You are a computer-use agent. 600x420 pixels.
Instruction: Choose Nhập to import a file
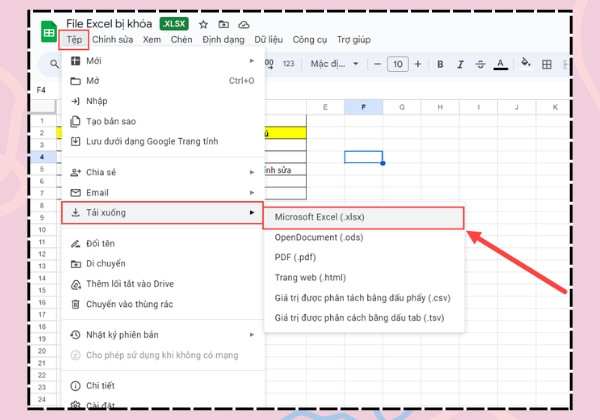(x=163, y=101)
